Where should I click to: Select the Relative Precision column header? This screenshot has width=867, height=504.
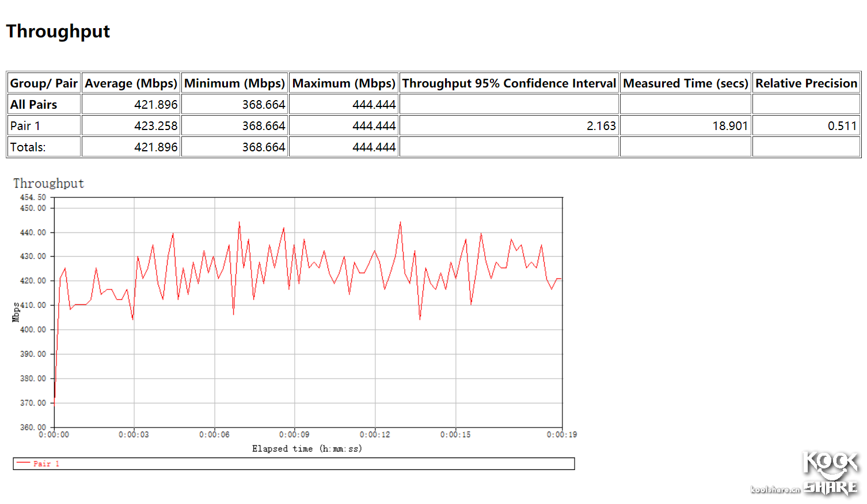coord(806,83)
